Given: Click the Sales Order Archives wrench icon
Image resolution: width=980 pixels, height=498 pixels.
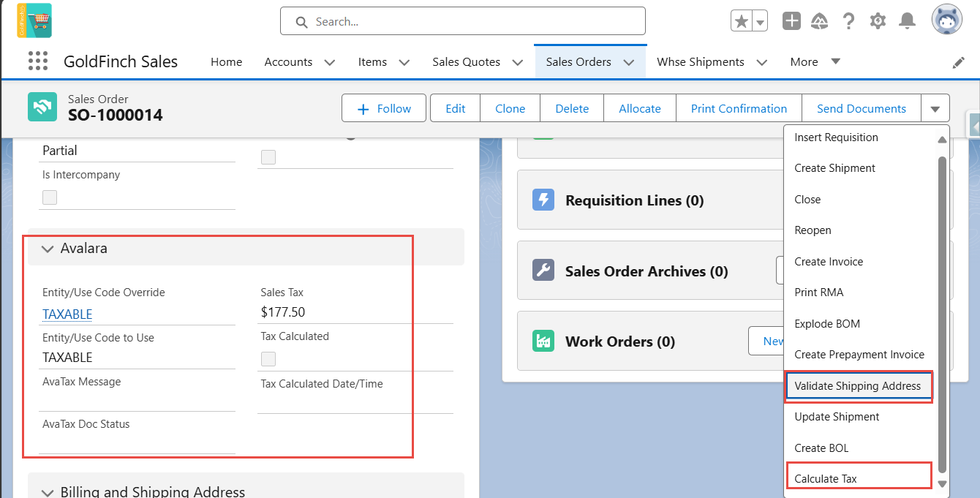Looking at the screenshot, I should 543,271.
